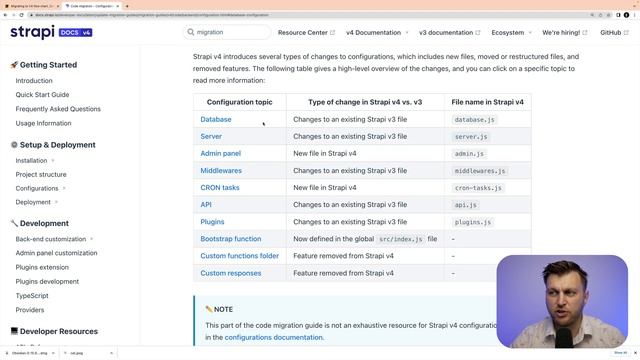Image resolution: width=640 pixels, height=360 pixels.
Task: Click the browser side panel icon
Action: pos(618,15)
